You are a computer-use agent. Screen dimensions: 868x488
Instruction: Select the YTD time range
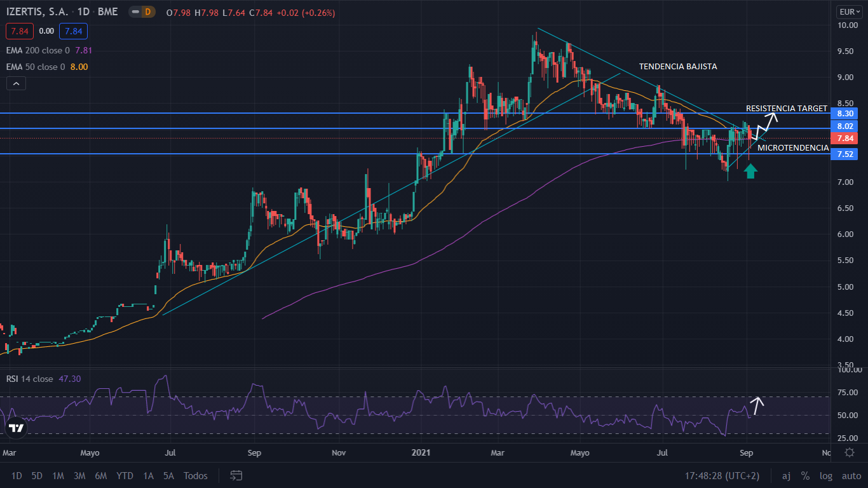[x=125, y=475]
